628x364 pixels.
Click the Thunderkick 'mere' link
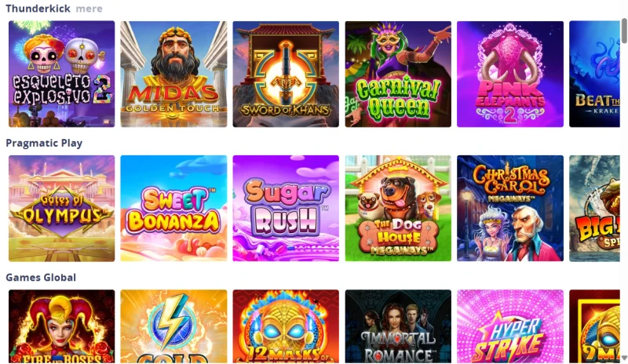pyautogui.click(x=89, y=9)
